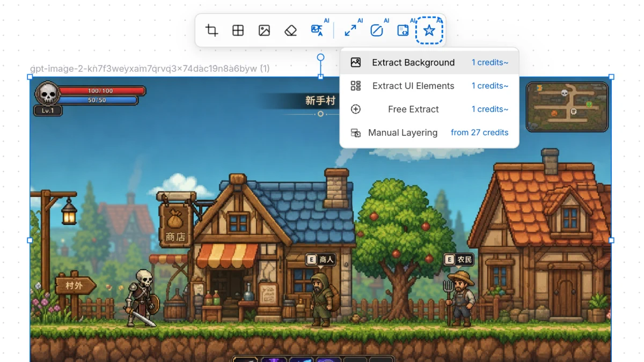Click the minimap in the game image
The width and height of the screenshot is (644, 362).
click(x=567, y=107)
